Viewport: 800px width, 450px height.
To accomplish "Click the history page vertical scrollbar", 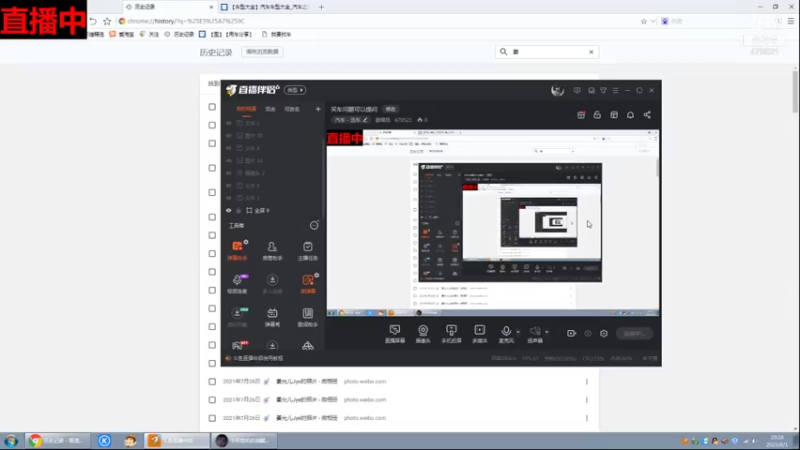I will 795,92.
